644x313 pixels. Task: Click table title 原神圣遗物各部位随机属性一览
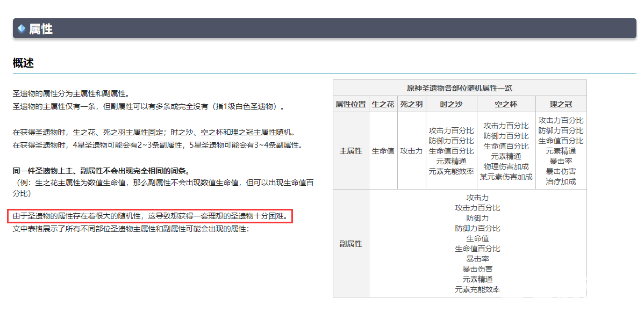coord(460,88)
